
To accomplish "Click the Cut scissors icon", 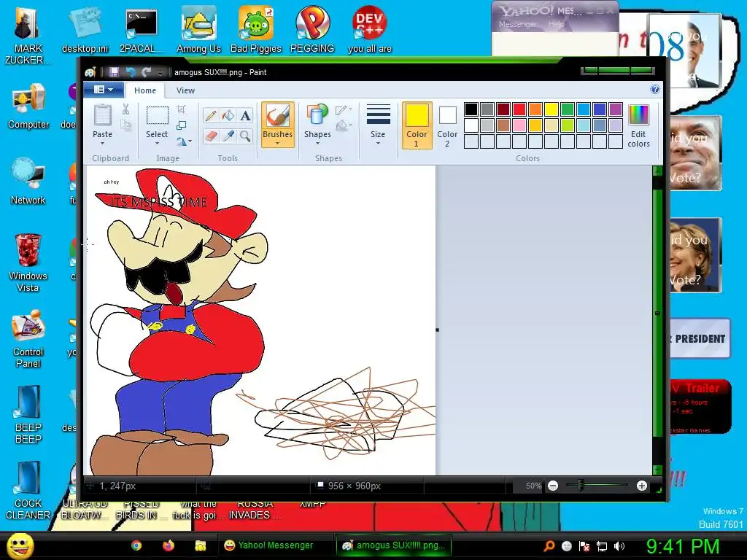I will (125, 109).
